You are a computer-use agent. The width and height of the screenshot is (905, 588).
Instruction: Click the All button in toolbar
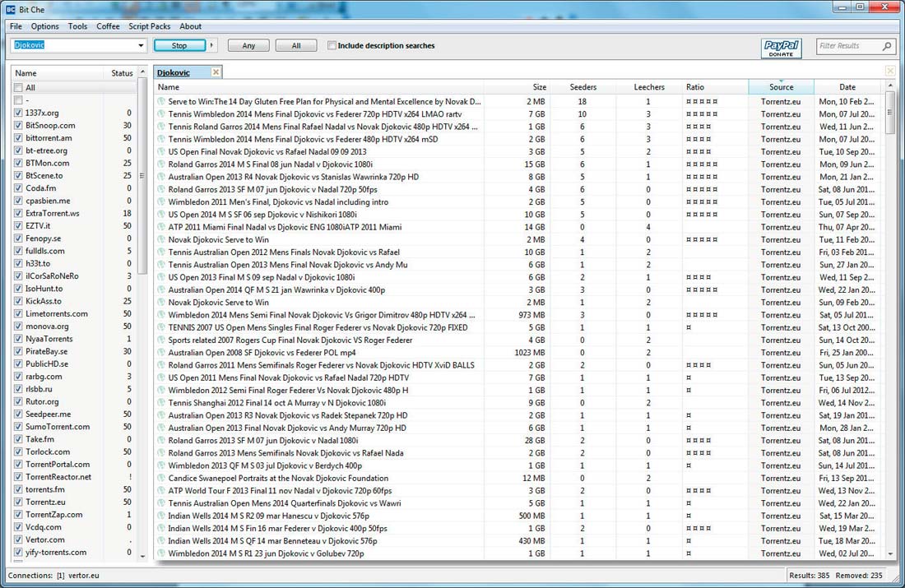point(296,45)
